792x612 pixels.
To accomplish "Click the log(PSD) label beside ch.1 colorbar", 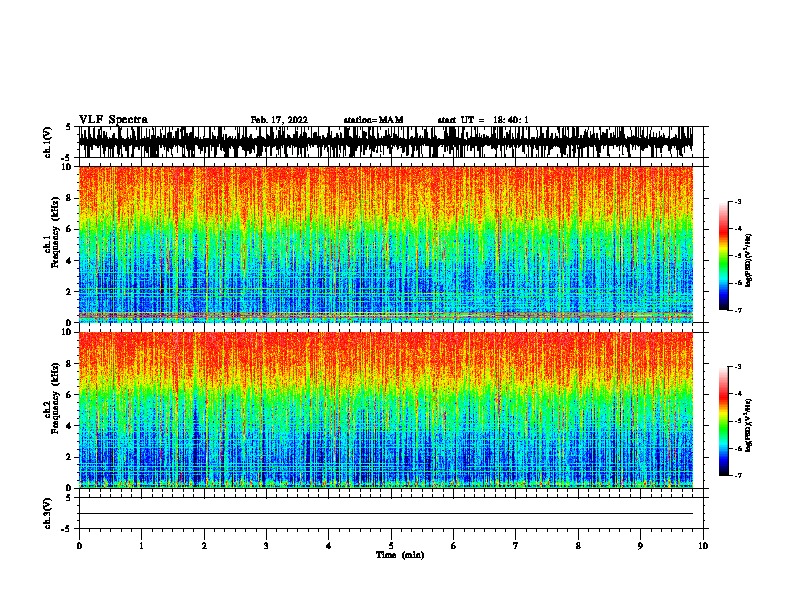I will click(x=749, y=260).
